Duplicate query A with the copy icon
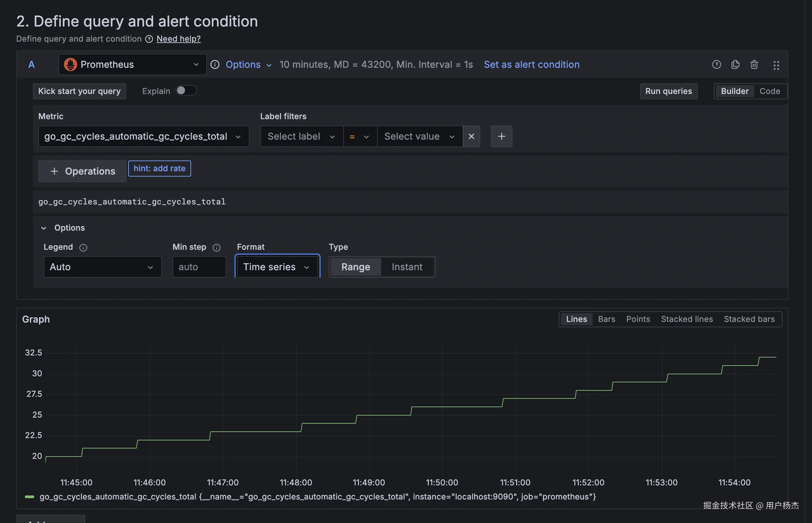 point(735,64)
